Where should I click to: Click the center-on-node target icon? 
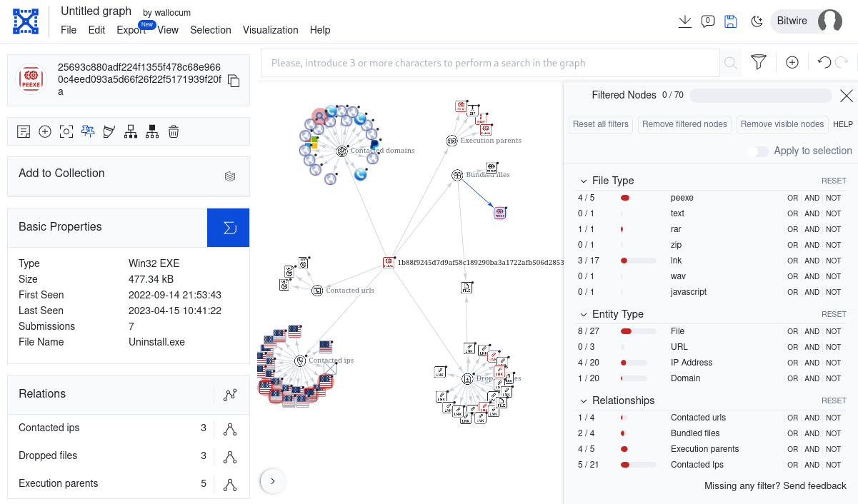(66, 131)
